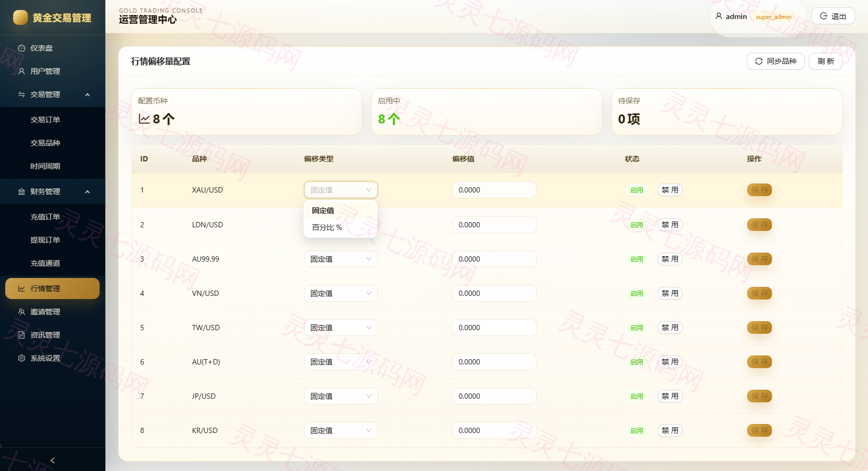Open the 提现订单 sidebar item
The image size is (868, 471).
(x=45, y=240)
